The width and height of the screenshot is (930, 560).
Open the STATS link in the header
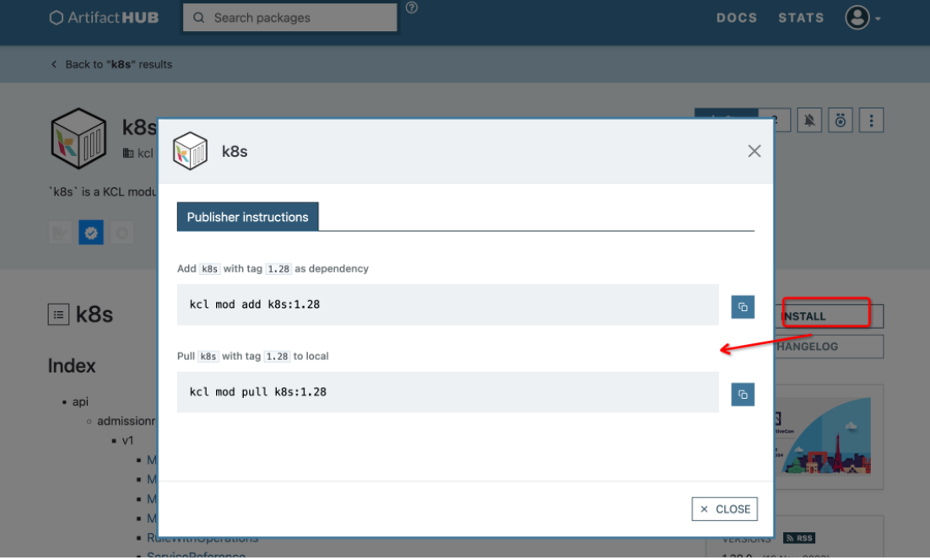[x=801, y=18]
